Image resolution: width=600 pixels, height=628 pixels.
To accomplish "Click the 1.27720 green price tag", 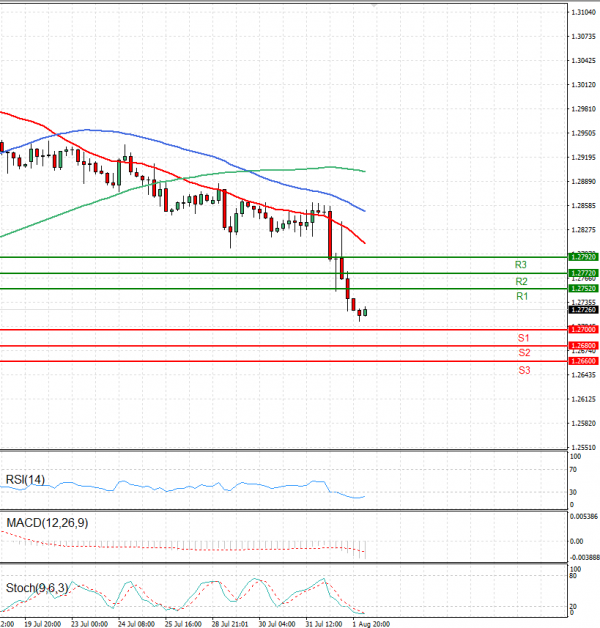I will point(583,273).
